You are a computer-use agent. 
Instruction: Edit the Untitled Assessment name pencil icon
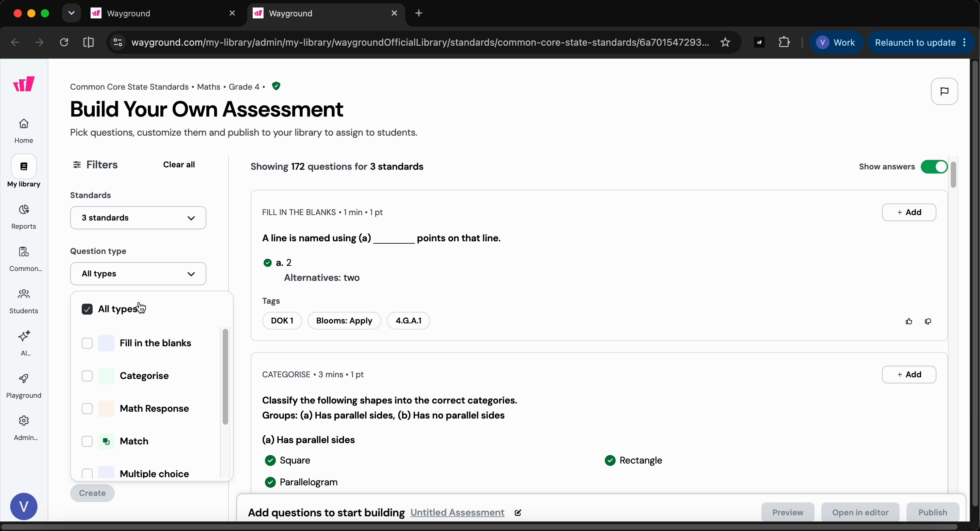[518, 513]
